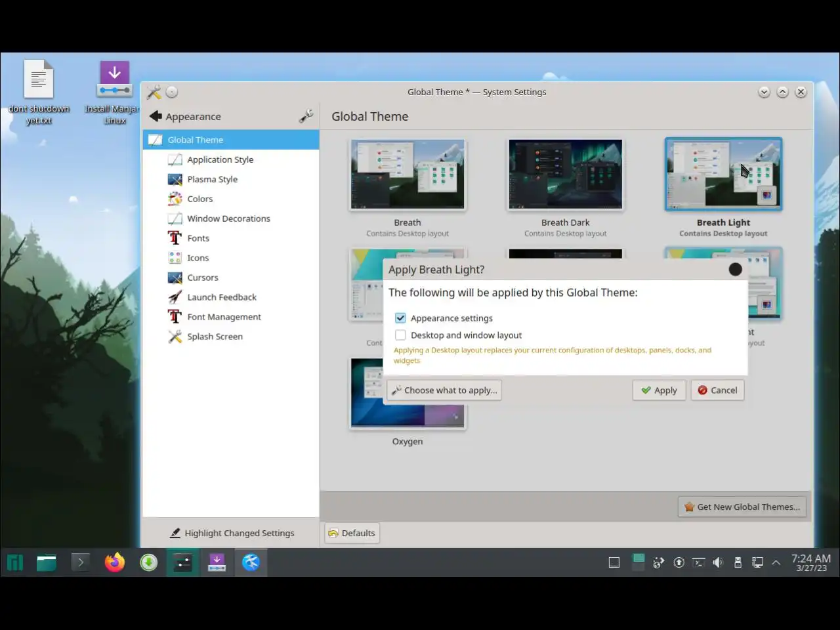
Task: Click show desktop tray icon
Action: [614, 562]
